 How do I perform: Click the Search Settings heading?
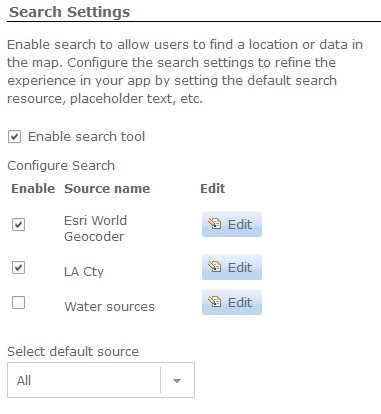(69, 12)
